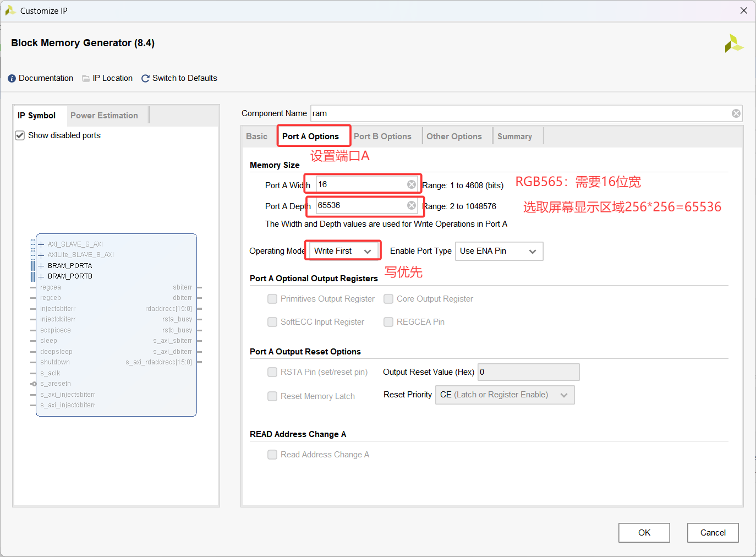
Task: Switch to the Port B Options tab
Action: [x=382, y=136]
